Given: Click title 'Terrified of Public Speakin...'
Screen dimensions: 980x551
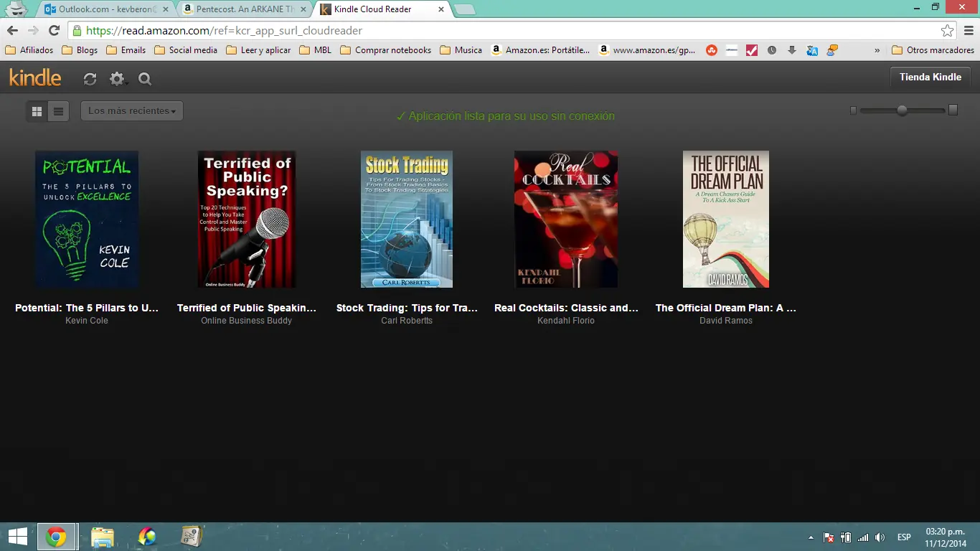Looking at the screenshot, I should click(x=247, y=308).
